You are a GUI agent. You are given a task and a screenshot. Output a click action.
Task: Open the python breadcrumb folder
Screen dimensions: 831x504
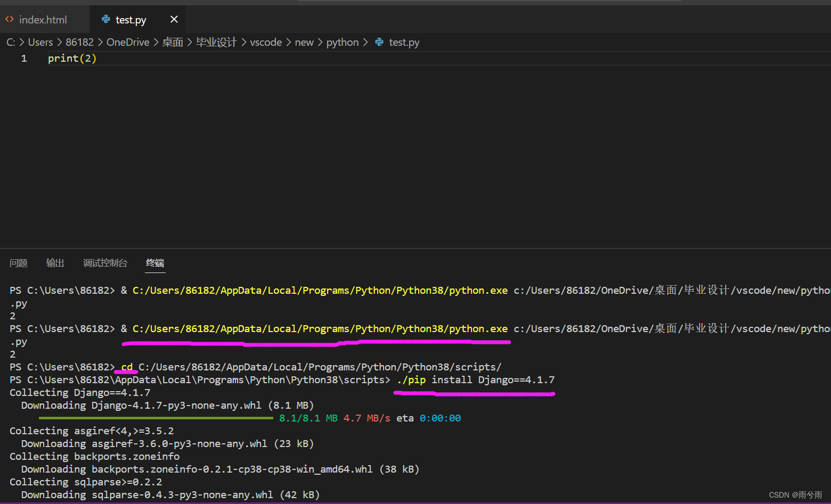click(343, 42)
